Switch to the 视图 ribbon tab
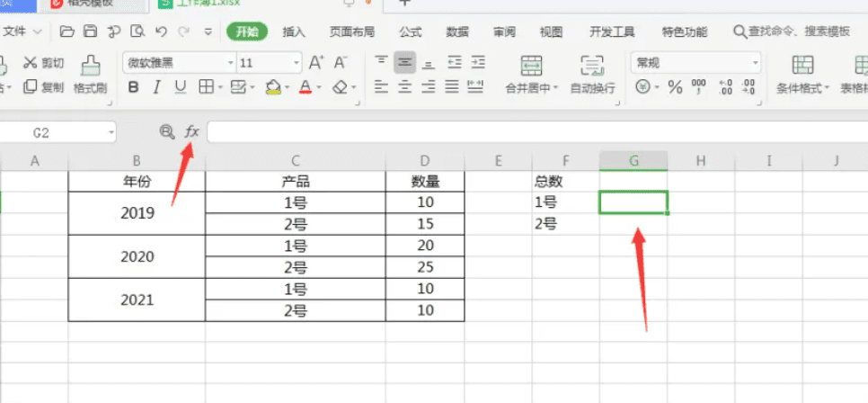The height and width of the screenshot is (403, 868). pos(552,31)
